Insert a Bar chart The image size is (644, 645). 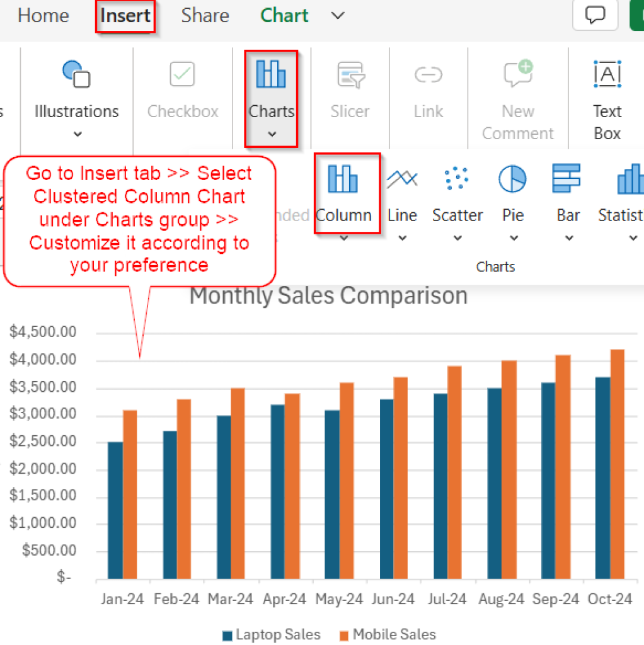(x=566, y=189)
